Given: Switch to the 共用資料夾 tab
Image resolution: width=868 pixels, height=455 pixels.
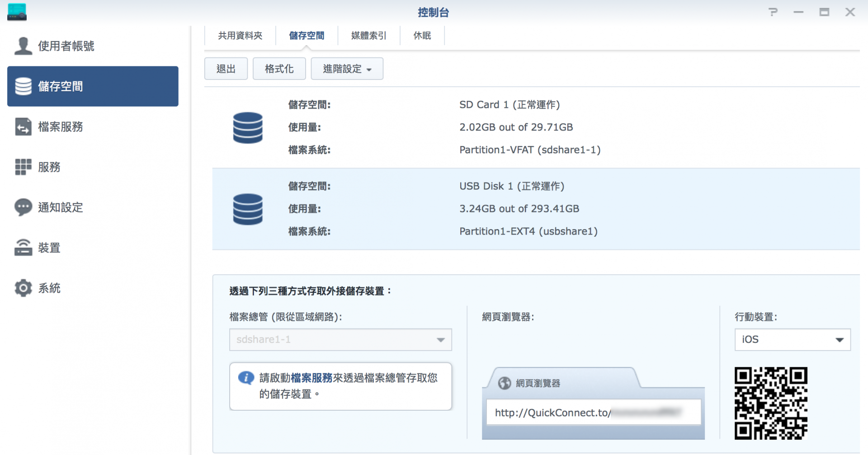Looking at the screenshot, I should [x=240, y=36].
